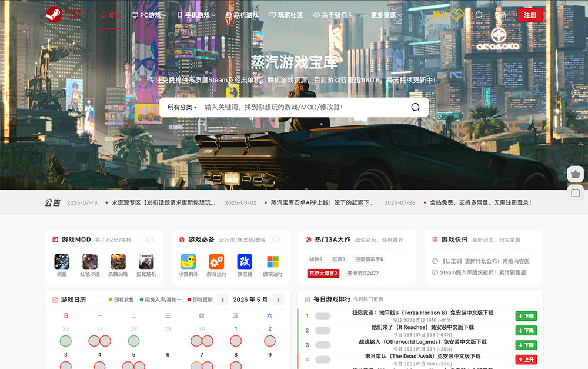Click the Steam logo in the header
The height and width of the screenshot is (369, 588).
coord(54,15)
